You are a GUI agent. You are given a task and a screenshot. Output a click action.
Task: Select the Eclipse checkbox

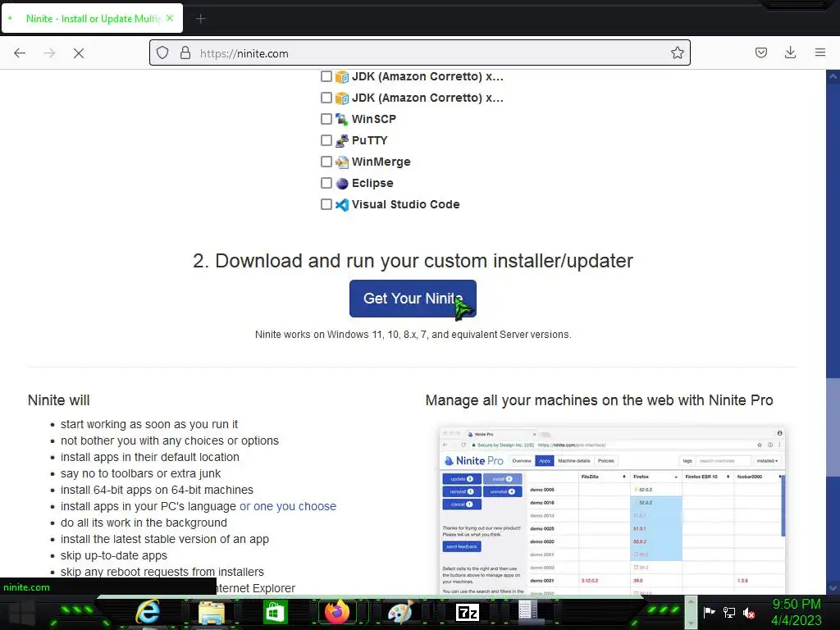326,183
